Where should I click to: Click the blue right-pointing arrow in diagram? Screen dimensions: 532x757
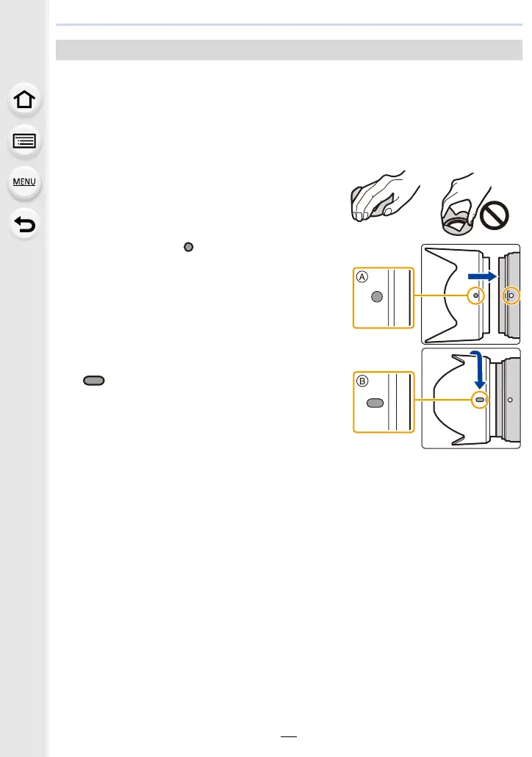[x=482, y=276]
